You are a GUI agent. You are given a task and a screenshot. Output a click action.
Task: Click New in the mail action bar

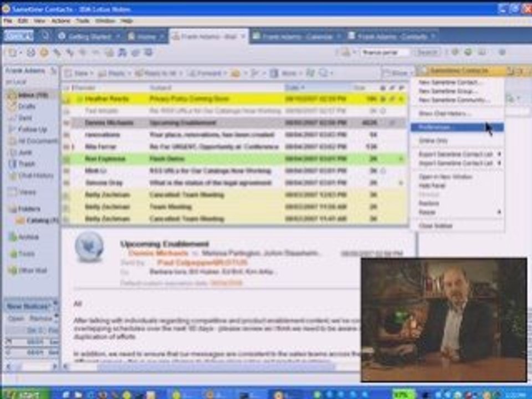(x=78, y=73)
